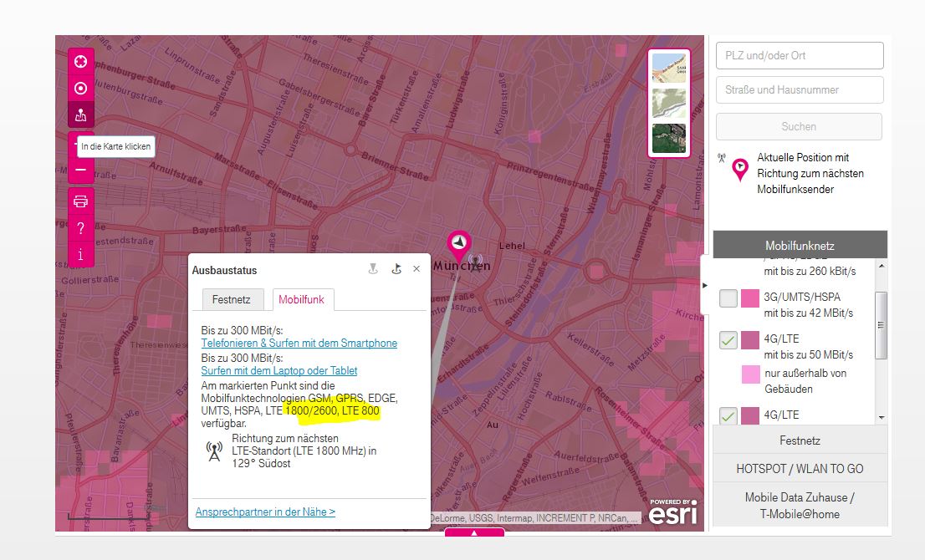This screenshot has height=560, width=925.
Task: Click the "Gabelsbergerstraße" street label
Action: coord(319,96)
